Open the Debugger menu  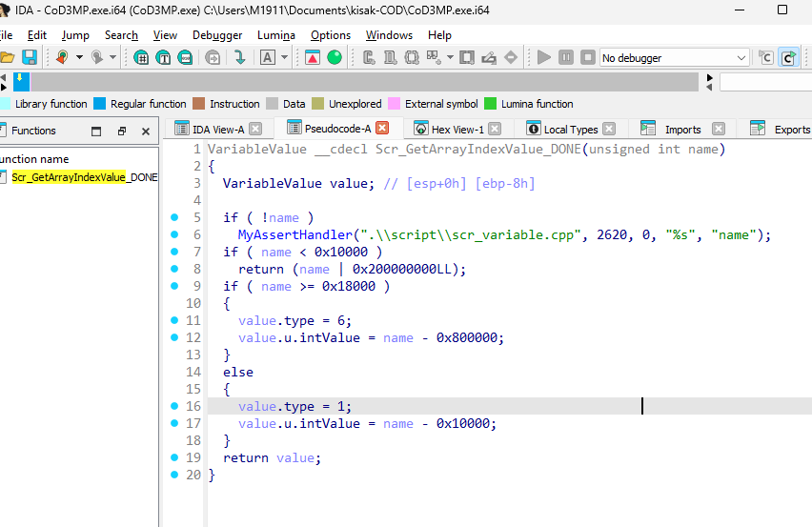click(217, 35)
